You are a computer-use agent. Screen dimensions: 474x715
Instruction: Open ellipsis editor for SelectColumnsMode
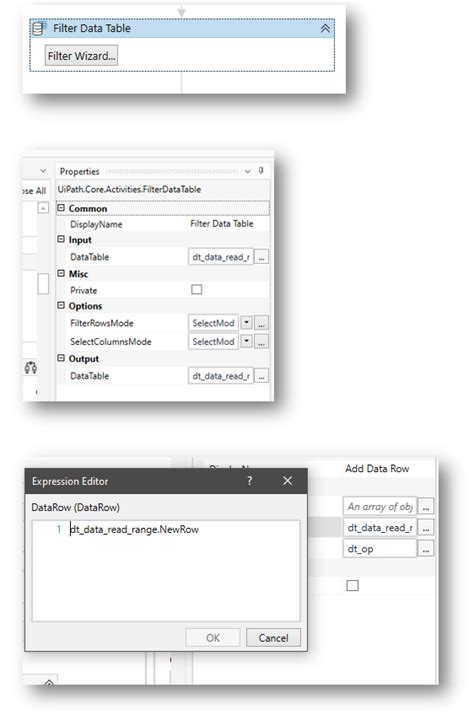[261, 342]
